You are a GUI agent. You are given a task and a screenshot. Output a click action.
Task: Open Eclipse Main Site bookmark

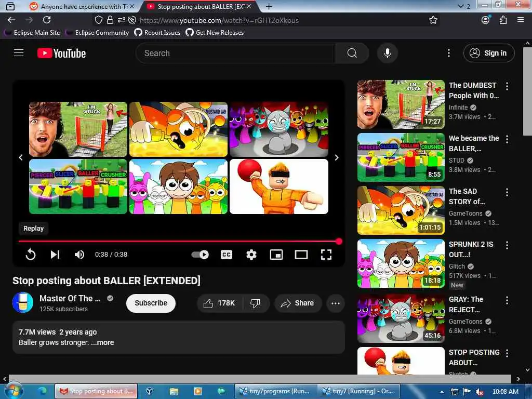(32, 33)
